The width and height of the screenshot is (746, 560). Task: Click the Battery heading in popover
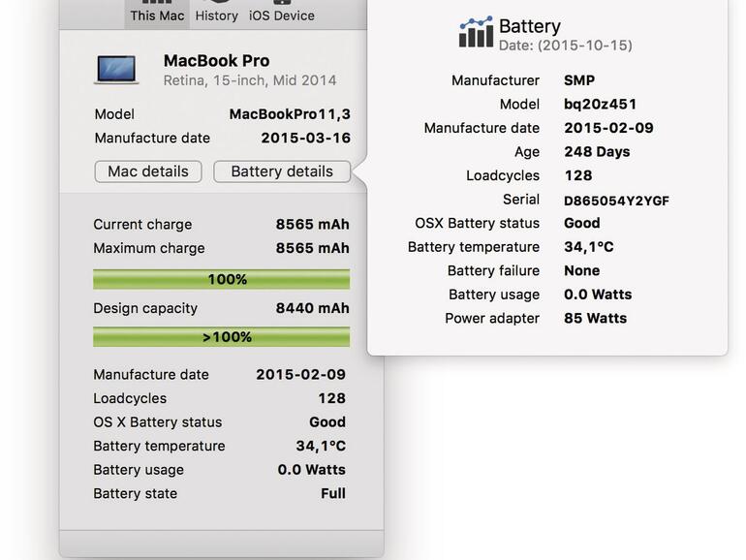(530, 26)
